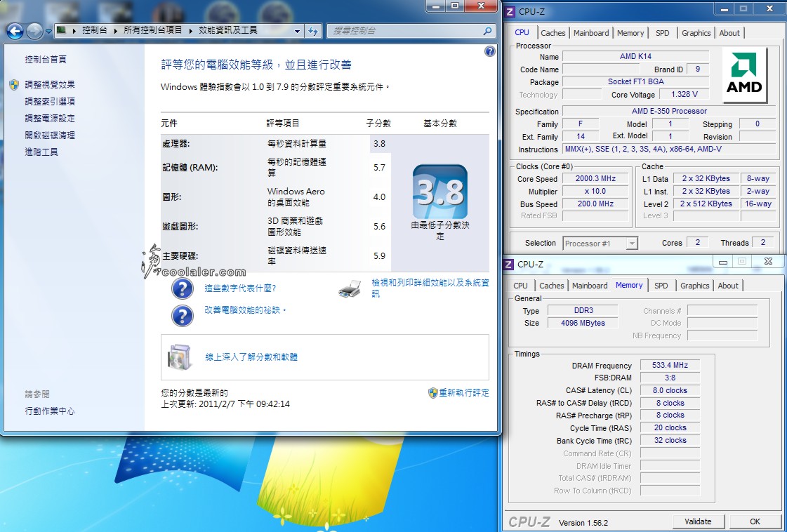Open the 控制台首頁 link
Viewport: 787px width, 532px height.
[46, 59]
